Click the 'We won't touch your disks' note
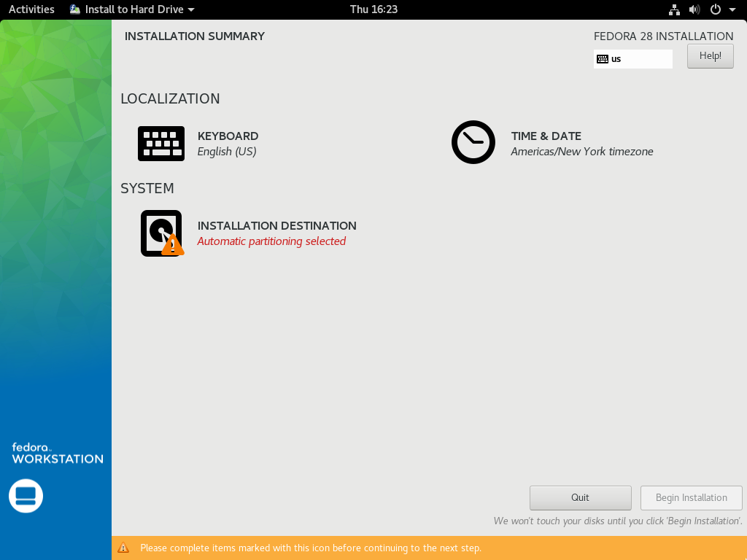 [618, 521]
